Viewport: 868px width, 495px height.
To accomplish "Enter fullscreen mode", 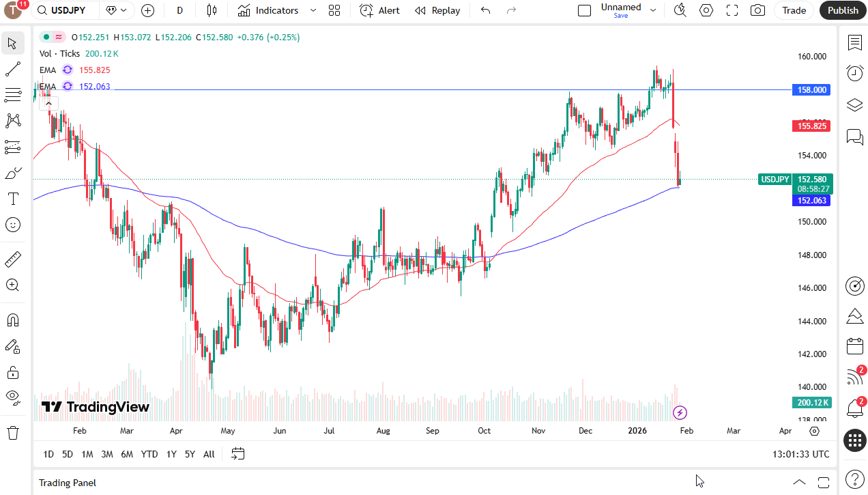I will (x=732, y=10).
